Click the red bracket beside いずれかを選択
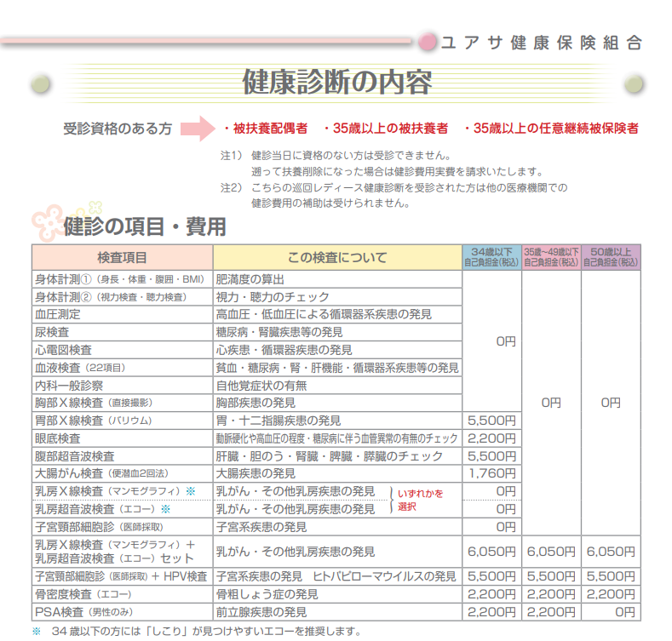Viewport: 672px width, 641px height. [391, 500]
